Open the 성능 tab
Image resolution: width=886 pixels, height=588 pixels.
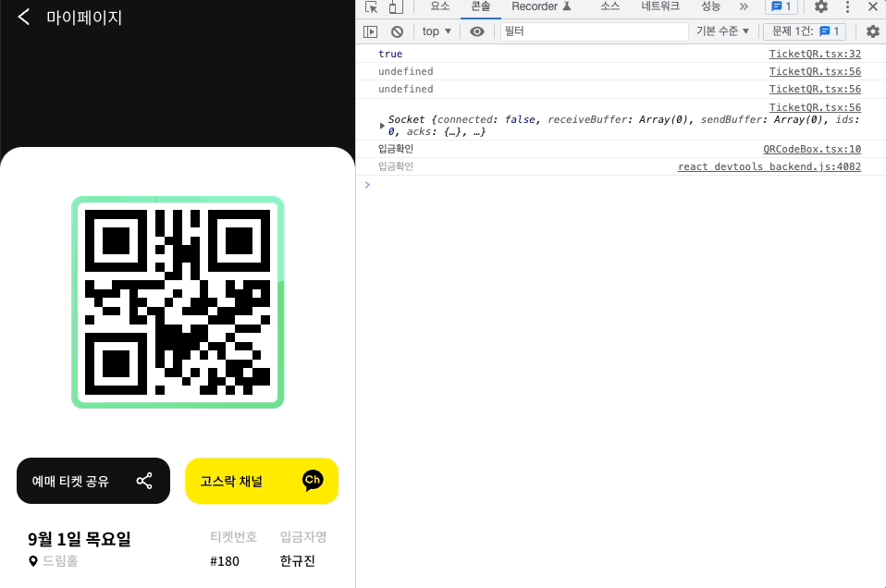(x=711, y=6)
